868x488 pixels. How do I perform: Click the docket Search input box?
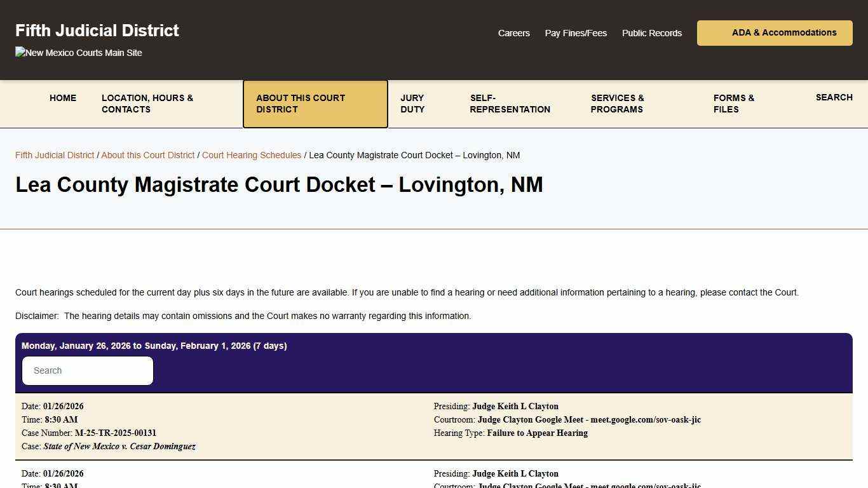click(87, 370)
